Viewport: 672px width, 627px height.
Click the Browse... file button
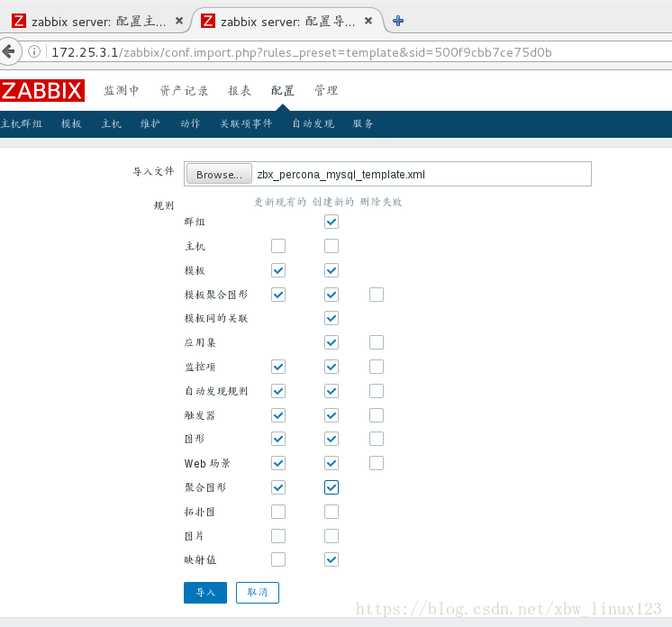point(219,174)
